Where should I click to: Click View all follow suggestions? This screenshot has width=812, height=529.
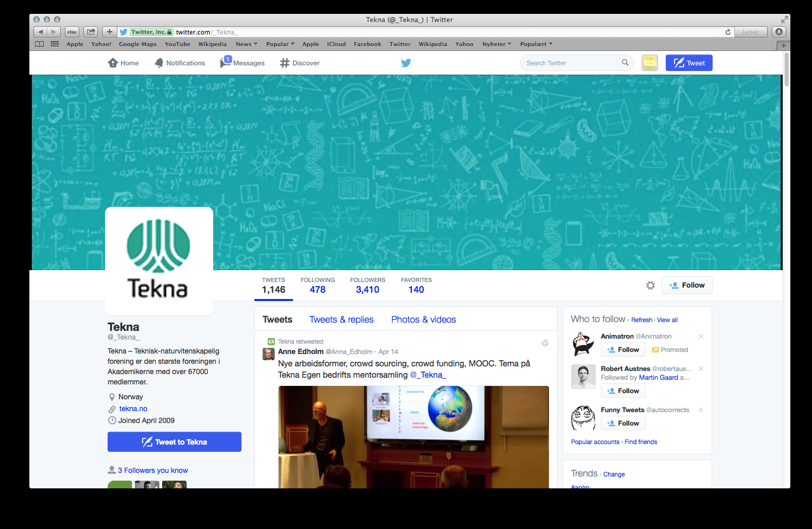pyautogui.click(x=667, y=320)
